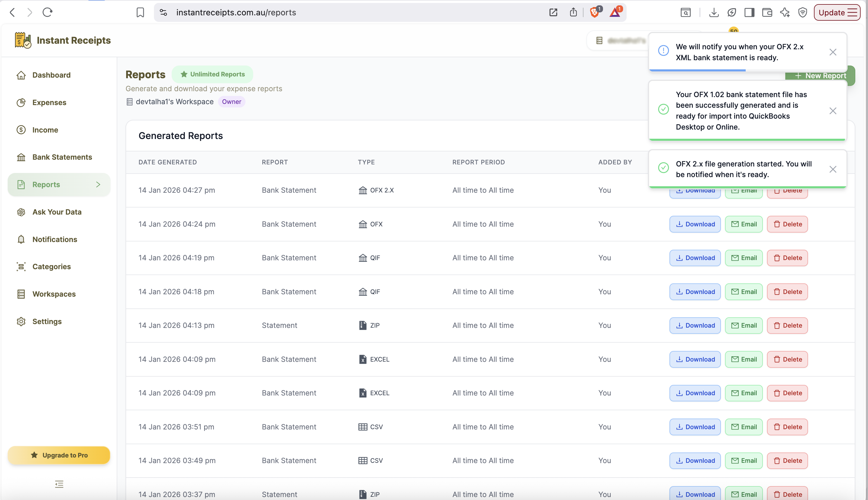This screenshot has height=500, width=868.
Task: Delete the CSV report from 03:49 pm
Action: click(787, 461)
